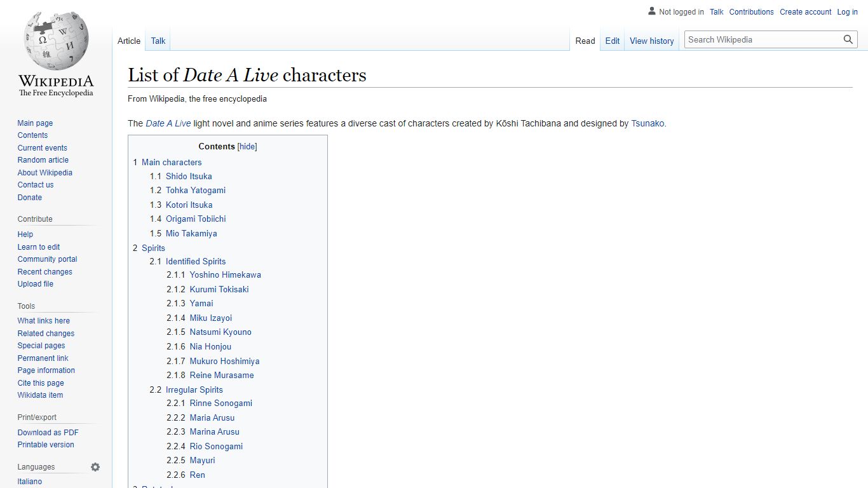Hide the Contents table
Image resolution: width=868 pixels, height=488 pixels.
247,146
